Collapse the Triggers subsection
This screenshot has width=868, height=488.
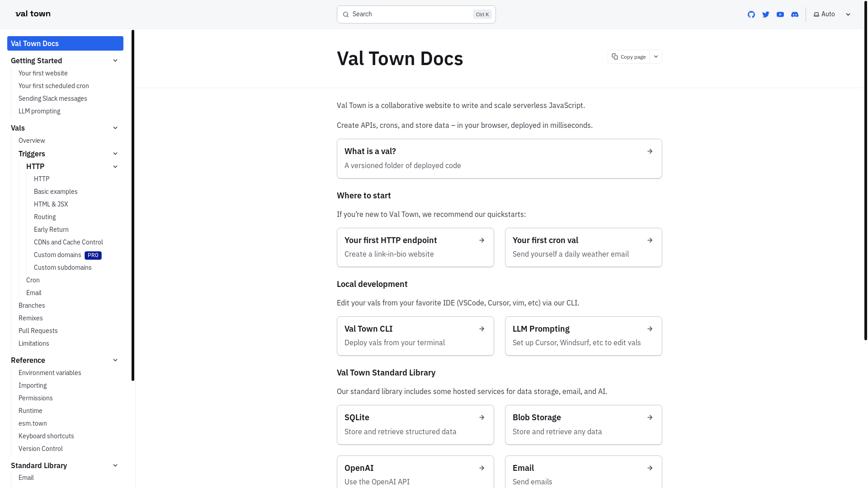pos(115,154)
